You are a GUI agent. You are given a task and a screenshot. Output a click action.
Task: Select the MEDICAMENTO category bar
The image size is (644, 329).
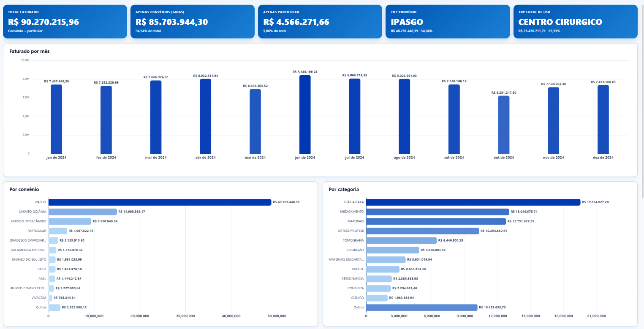coord(437,212)
